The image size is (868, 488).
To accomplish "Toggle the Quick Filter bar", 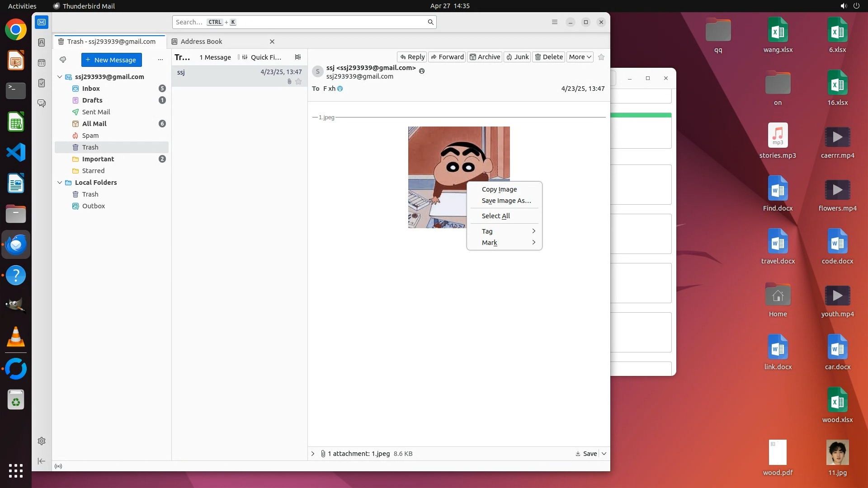I will (x=262, y=57).
